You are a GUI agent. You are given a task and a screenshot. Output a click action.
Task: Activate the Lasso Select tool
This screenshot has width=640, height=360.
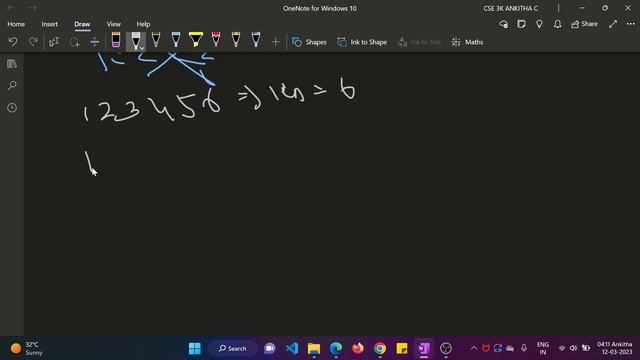point(74,42)
